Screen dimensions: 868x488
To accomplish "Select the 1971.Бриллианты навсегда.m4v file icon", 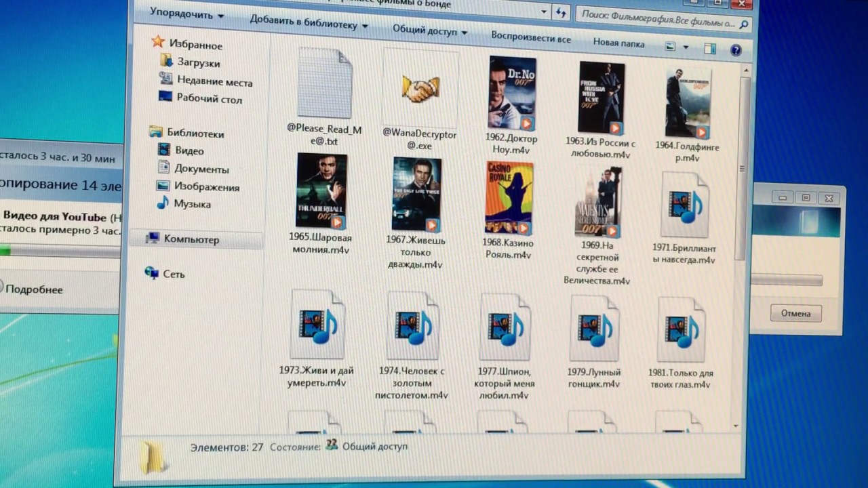I will (x=684, y=205).
